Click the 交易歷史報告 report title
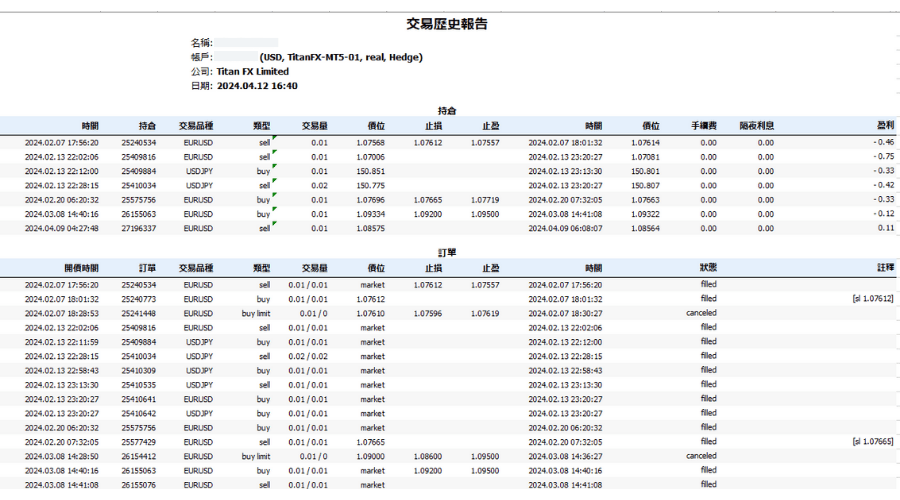 tap(448, 24)
